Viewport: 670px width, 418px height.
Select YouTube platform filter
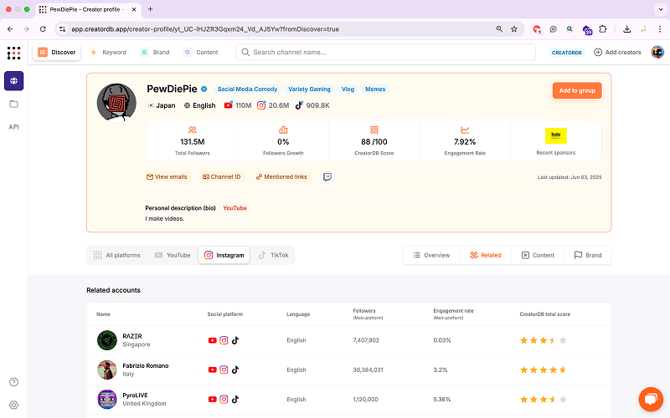(x=172, y=255)
